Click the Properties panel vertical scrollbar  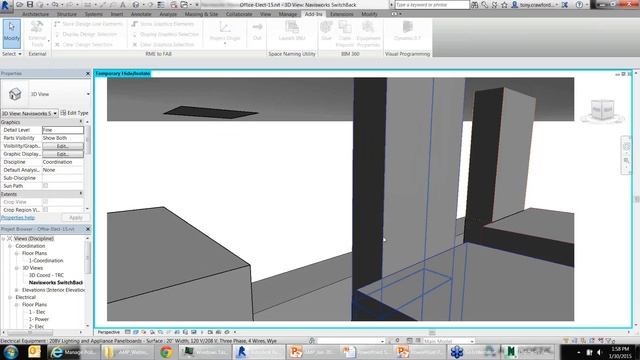(87, 165)
